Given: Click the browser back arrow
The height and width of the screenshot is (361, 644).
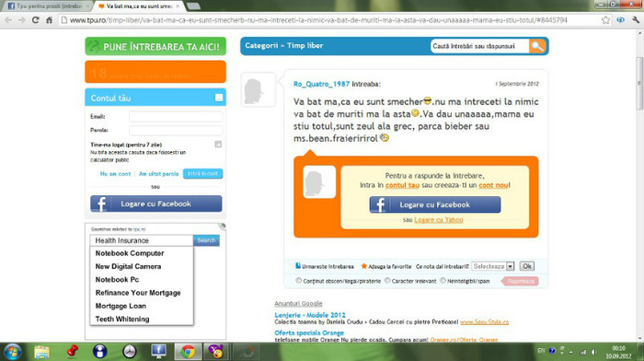Looking at the screenshot, I should [x=8, y=20].
